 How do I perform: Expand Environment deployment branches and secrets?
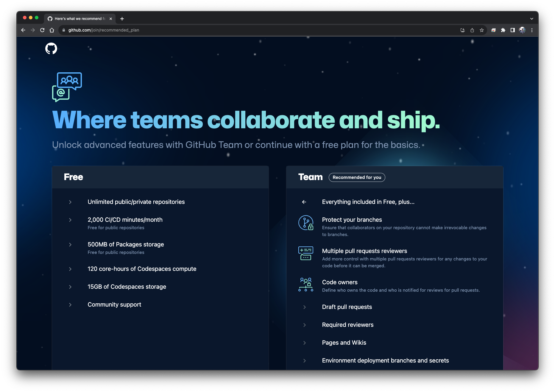point(305,361)
